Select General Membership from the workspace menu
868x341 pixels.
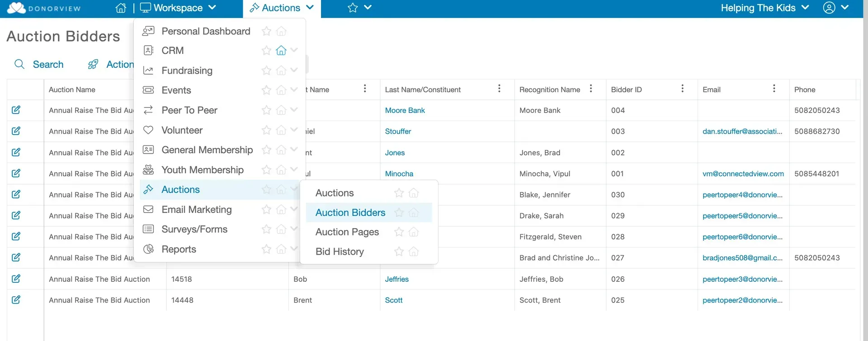(207, 150)
